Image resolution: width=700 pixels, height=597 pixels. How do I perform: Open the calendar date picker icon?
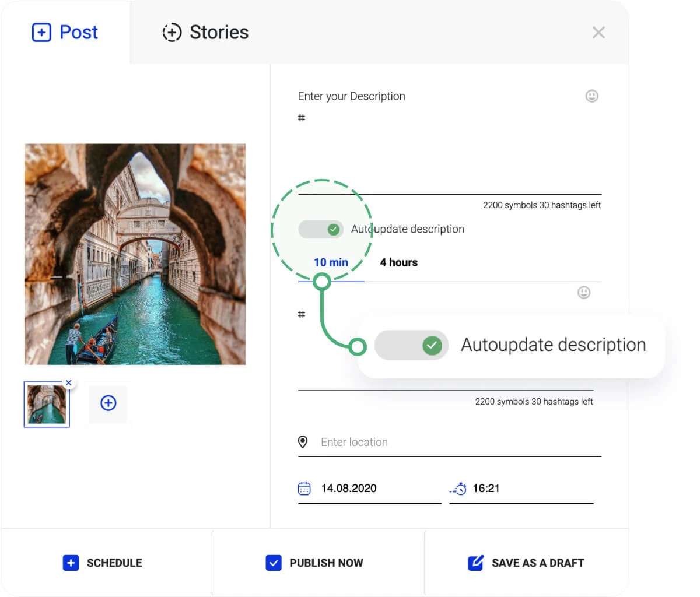304,489
